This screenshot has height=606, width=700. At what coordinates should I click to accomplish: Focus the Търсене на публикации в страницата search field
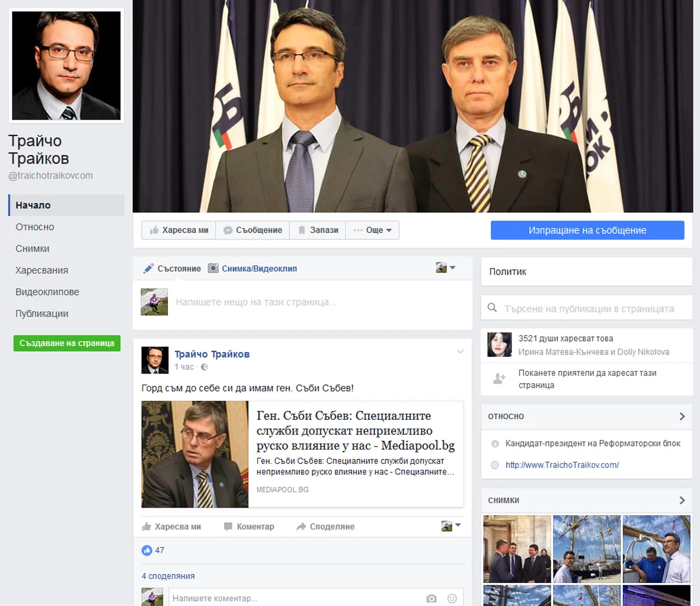click(x=587, y=308)
